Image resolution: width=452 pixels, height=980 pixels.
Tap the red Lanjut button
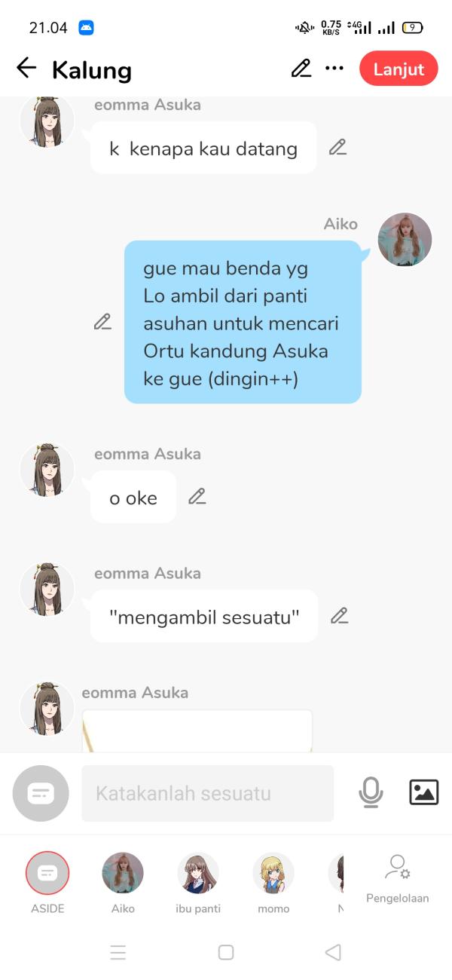(x=399, y=69)
